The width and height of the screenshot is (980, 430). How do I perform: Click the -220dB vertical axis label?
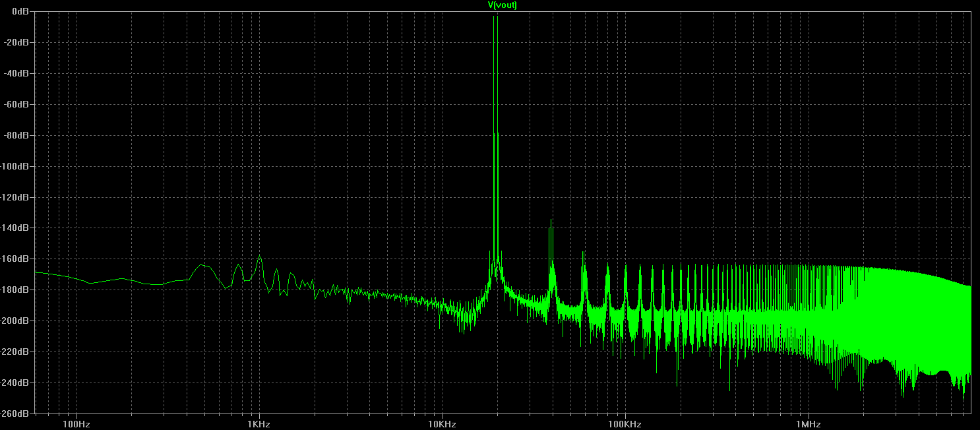pos(16,352)
